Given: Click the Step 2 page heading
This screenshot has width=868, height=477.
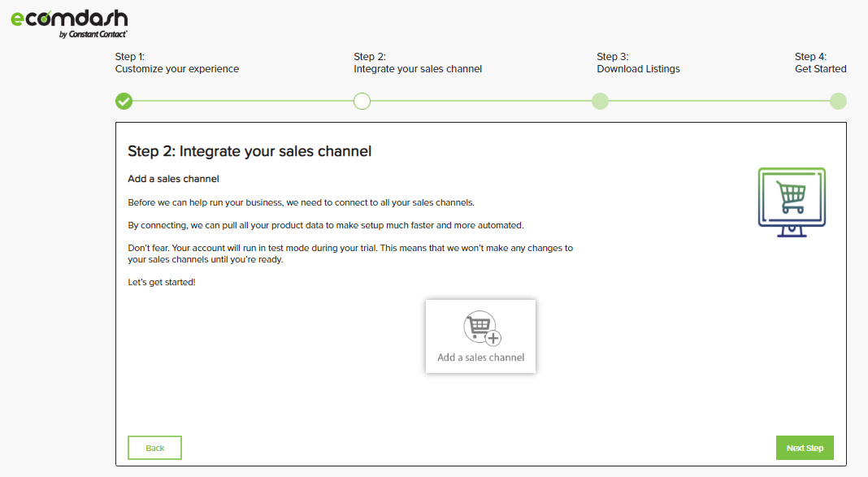Looking at the screenshot, I should click(x=250, y=151).
